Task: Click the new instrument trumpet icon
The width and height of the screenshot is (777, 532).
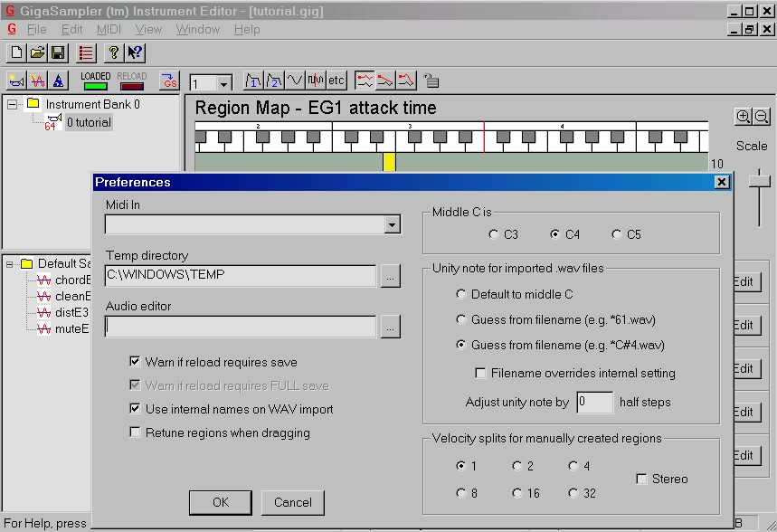Action: [16, 81]
